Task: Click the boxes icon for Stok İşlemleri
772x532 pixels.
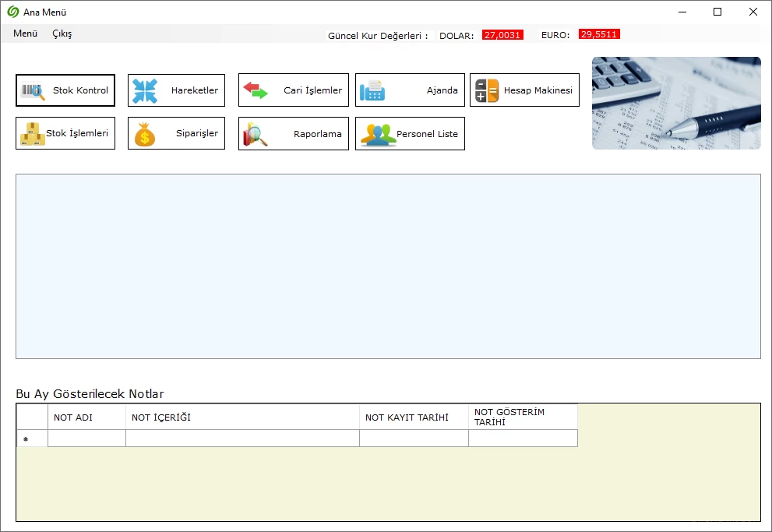Action: click(33, 134)
